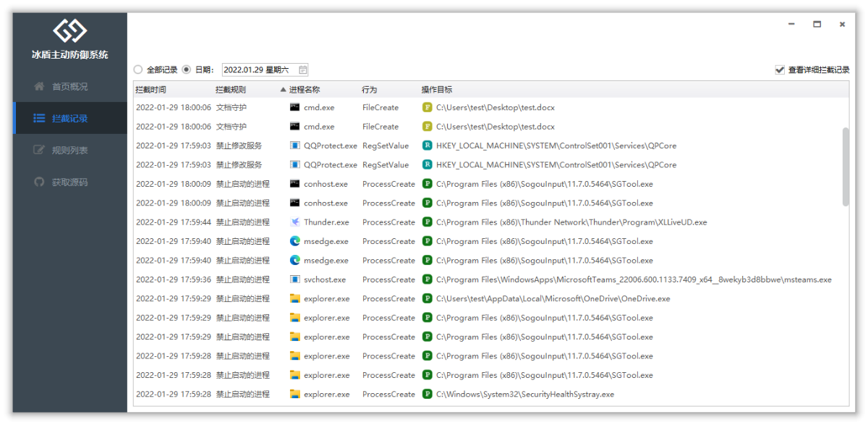Click the path C:\Windows\System32\SecurityHealthSystray.exe
Screen dimensions: 868x425
pos(525,394)
